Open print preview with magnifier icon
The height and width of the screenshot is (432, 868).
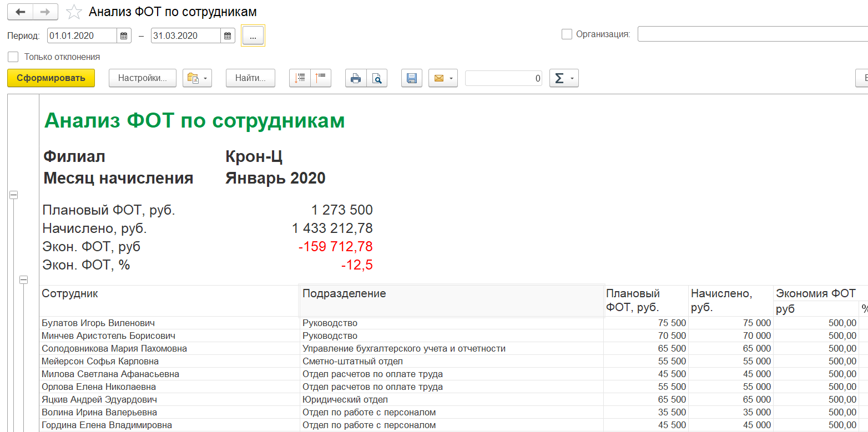coord(377,78)
